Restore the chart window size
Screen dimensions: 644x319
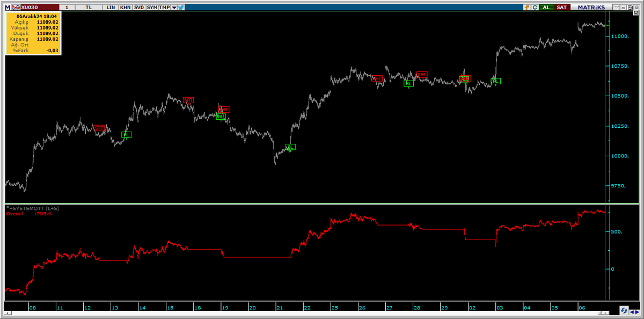pyautogui.click(x=630, y=8)
